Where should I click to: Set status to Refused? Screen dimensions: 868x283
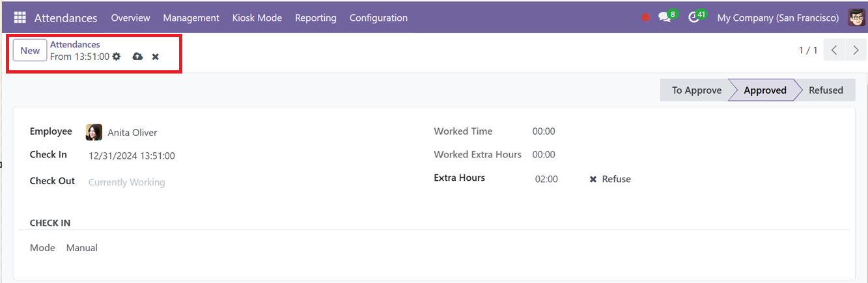pyautogui.click(x=826, y=90)
